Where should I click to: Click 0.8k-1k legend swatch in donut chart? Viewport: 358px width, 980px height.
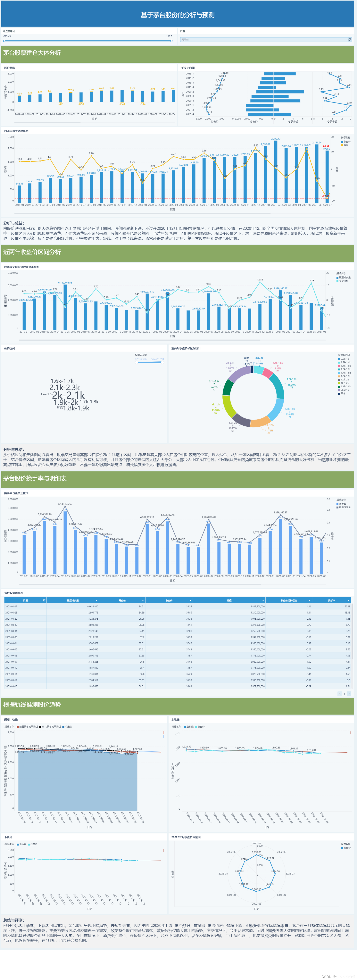[339, 359]
